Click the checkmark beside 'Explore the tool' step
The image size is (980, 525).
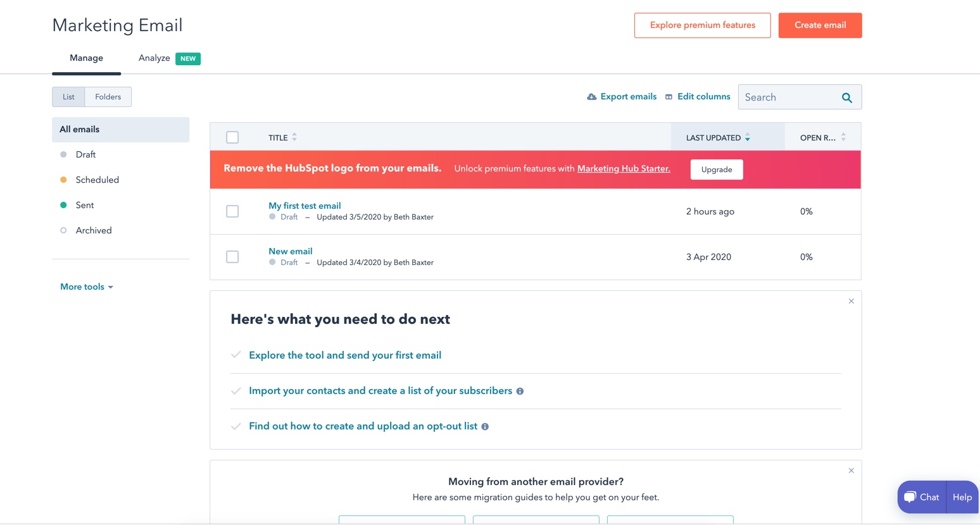[236, 355]
